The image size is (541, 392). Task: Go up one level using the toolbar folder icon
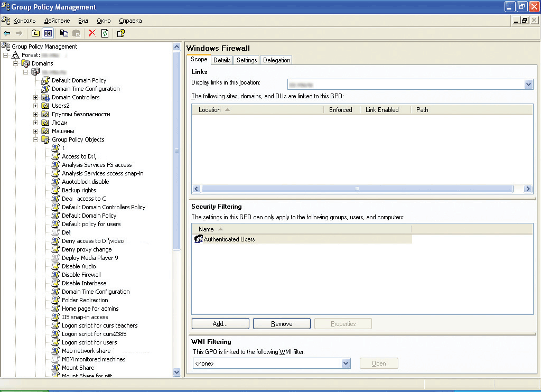35,33
